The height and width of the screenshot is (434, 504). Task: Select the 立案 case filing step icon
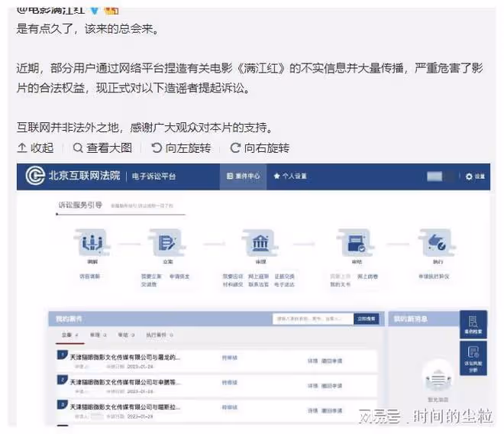point(166,242)
